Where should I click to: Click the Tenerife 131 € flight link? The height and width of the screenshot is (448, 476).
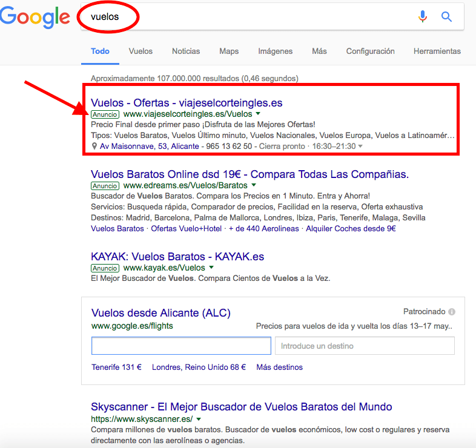(x=116, y=367)
